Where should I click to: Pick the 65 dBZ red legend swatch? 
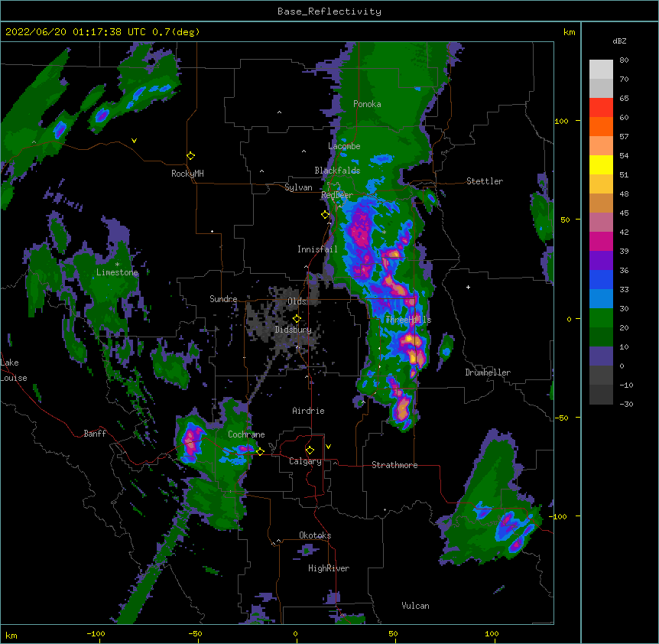pyautogui.click(x=601, y=108)
